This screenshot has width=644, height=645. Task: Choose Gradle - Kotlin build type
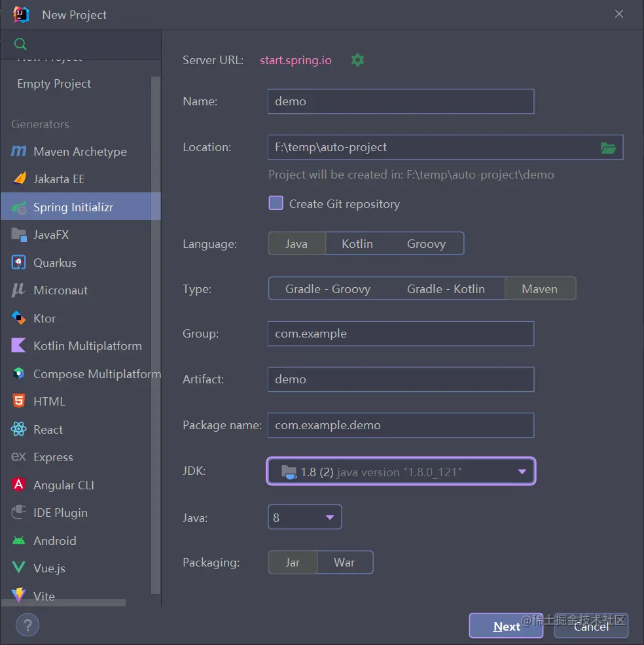pos(446,289)
